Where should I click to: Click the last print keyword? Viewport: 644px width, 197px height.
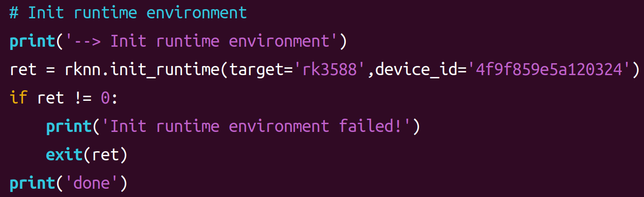[32, 184]
